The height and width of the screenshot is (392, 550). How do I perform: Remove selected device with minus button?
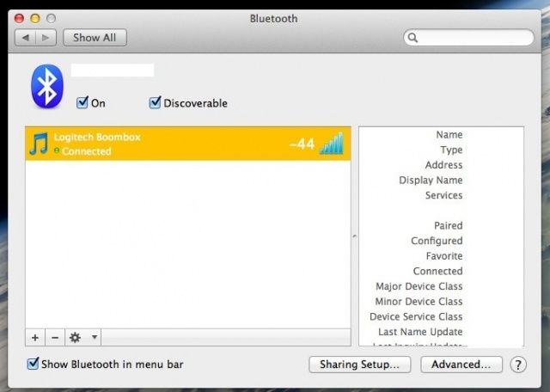[53, 338]
